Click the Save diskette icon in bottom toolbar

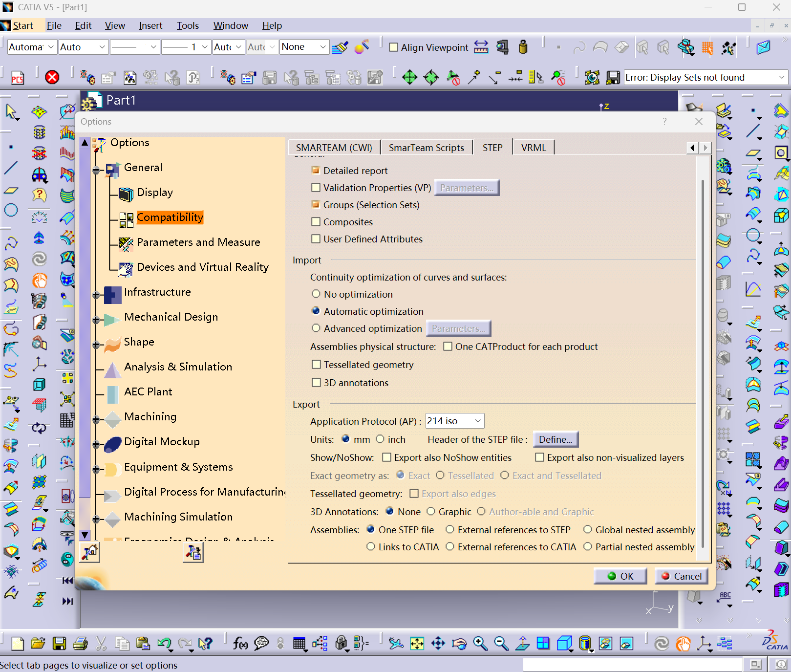59,644
